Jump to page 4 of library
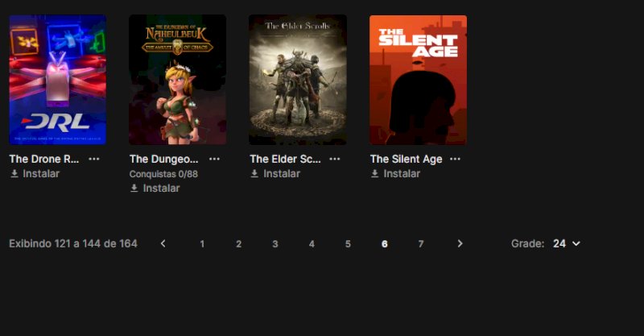The width and height of the screenshot is (644, 336). pos(312,244)
